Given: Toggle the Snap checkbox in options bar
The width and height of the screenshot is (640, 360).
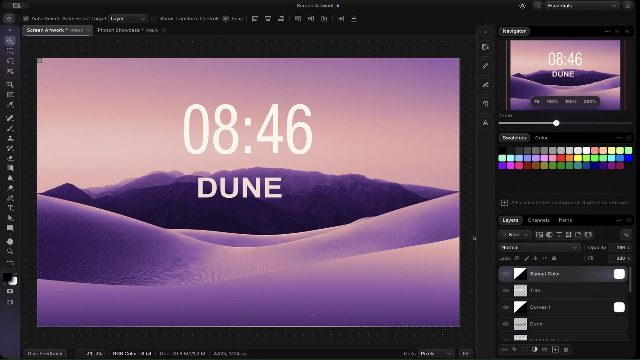Looking at the screenshot, I should [226, 19].
